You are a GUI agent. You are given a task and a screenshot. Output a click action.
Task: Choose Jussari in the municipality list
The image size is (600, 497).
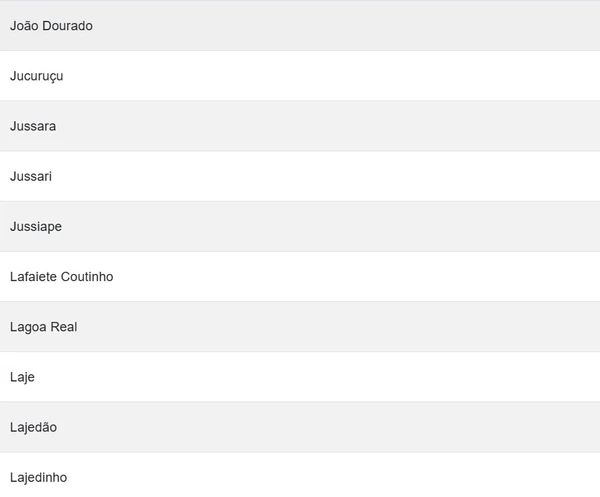tap(31, 176)
